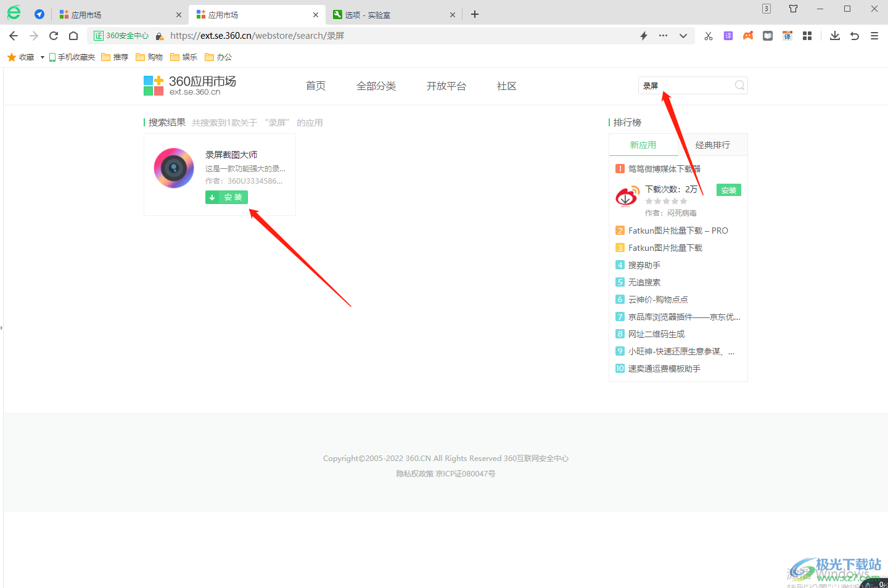This screenshot has height=588, width=888.
Task: Open the 娱乐 bookmark folder
Action: [184, 57]
